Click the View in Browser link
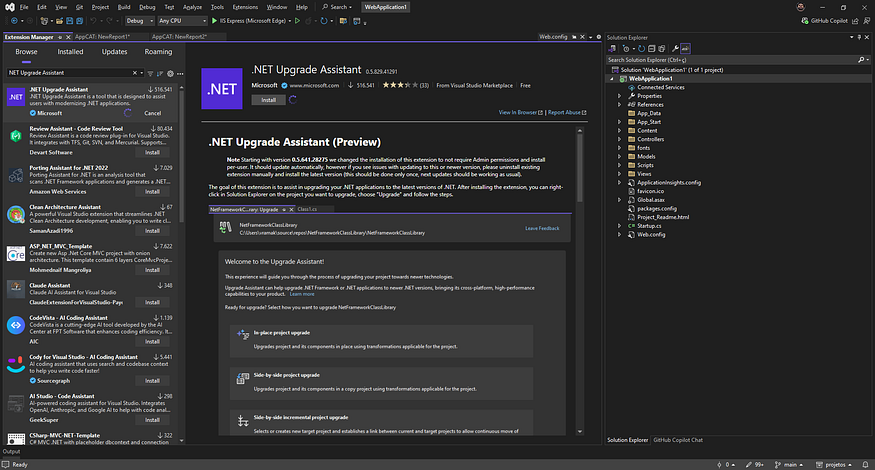875x470 pixels. coord(519,112)
